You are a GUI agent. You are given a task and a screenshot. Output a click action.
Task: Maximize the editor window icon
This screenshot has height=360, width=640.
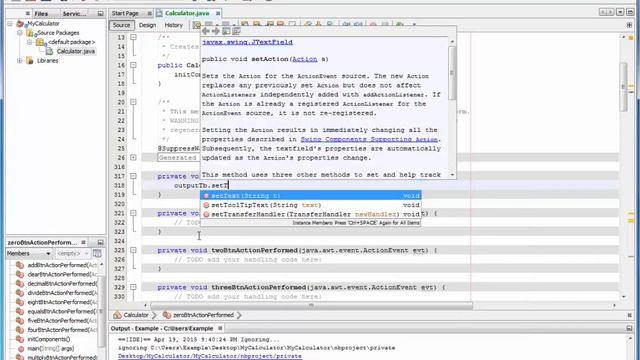630,12
